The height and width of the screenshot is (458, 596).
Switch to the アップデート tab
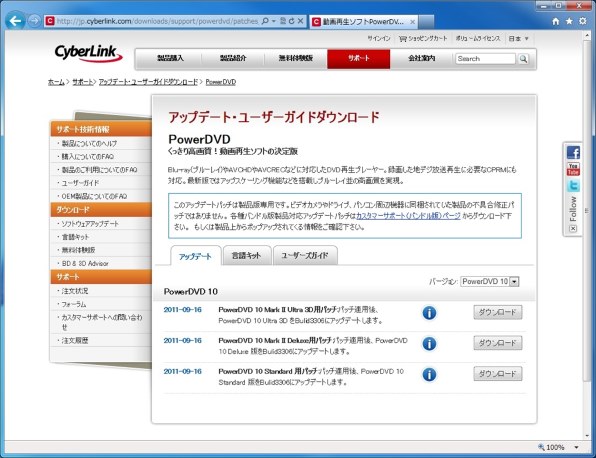pos(195,256)
